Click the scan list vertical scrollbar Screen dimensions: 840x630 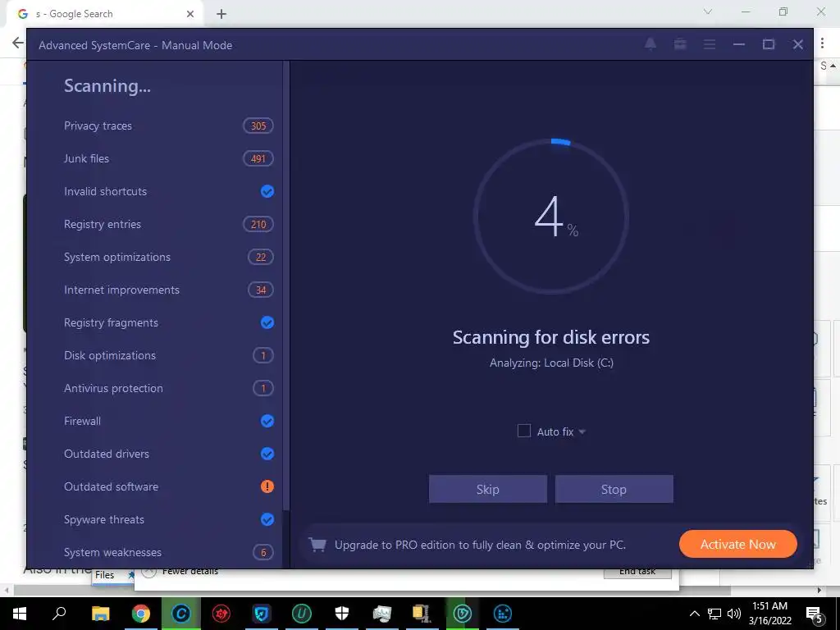[x=286, y=285]
